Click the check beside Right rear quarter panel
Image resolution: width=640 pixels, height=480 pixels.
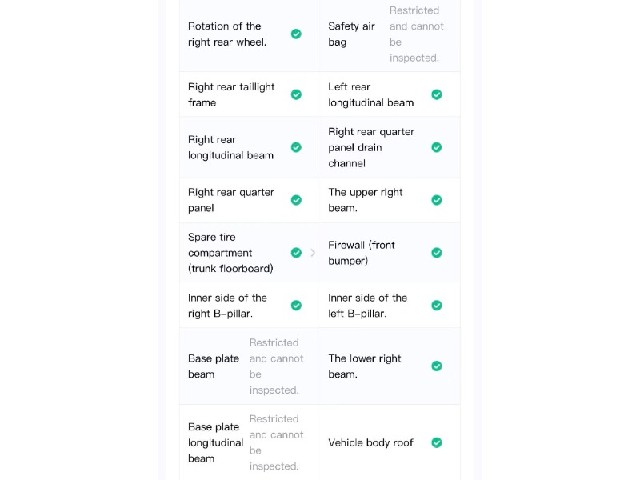click(x=296, y=200)
